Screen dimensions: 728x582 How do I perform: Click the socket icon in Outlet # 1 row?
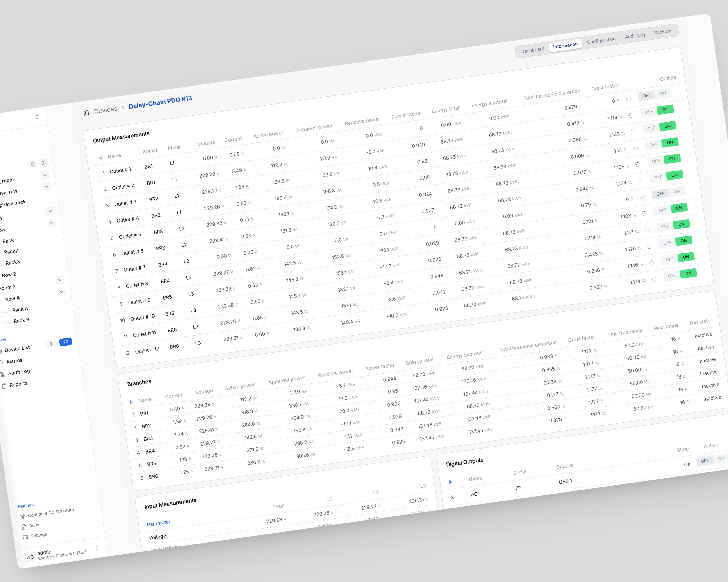point(628,99)
